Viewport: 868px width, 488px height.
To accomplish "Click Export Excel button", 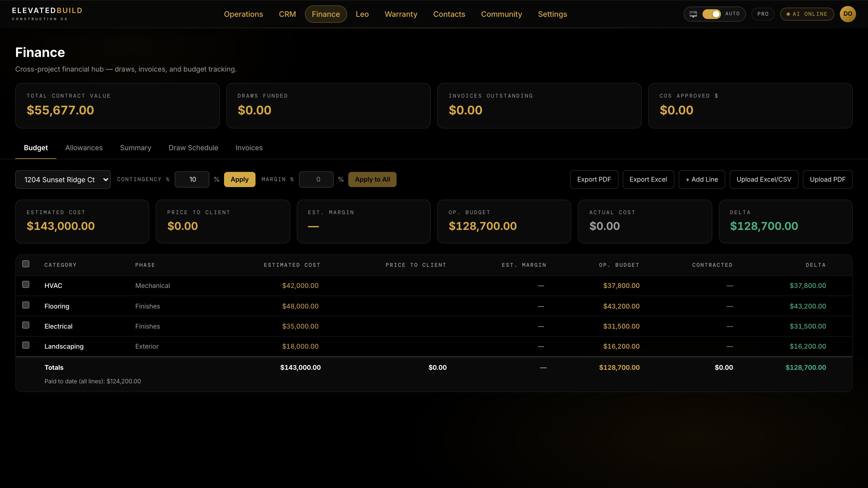I will point(648,179).
